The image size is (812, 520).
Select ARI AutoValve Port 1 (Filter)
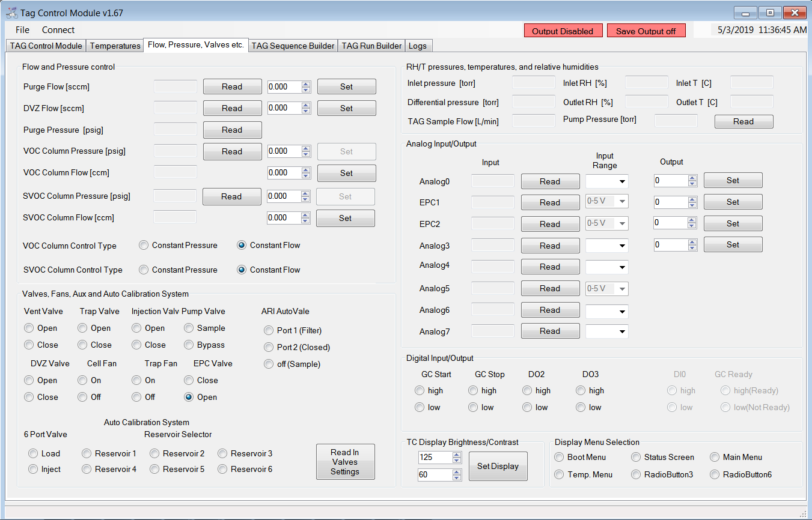coord(293,330)
